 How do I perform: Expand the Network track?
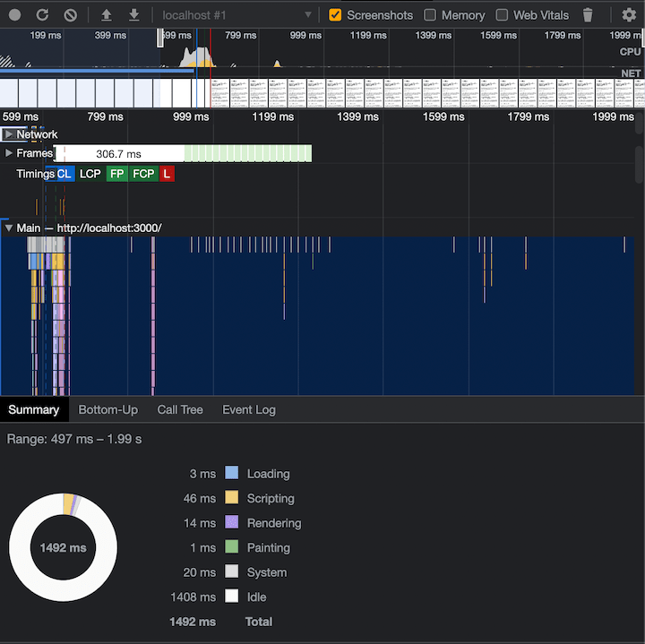tap(9, 134)
